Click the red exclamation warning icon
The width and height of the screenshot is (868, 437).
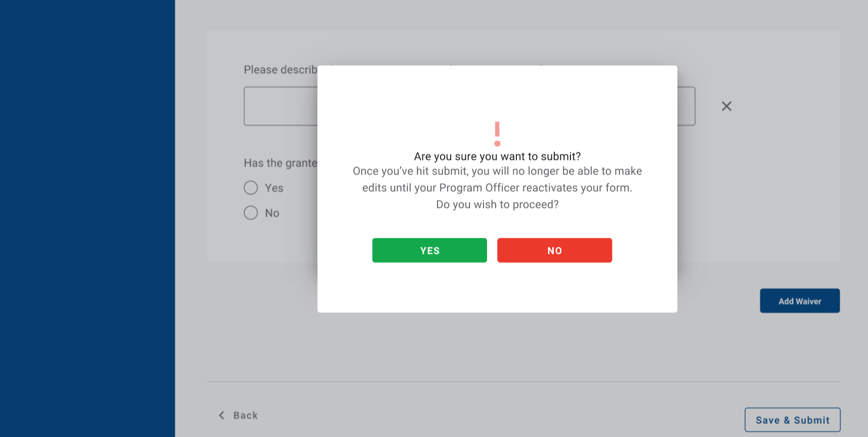[497, 134]
